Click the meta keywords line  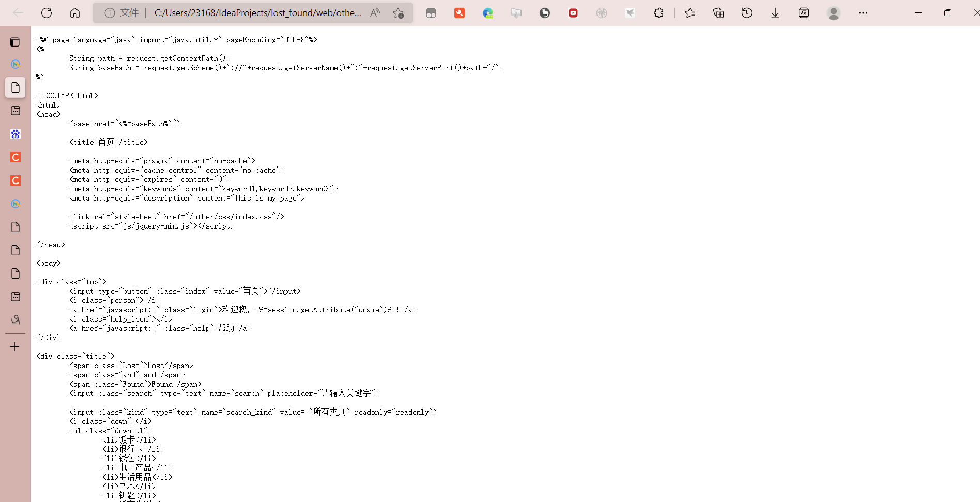pyautogui.click(x=204, y=189)
